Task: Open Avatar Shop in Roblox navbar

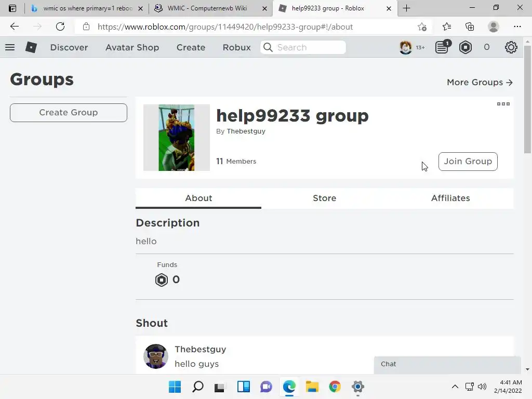Action: pos(132,47)
